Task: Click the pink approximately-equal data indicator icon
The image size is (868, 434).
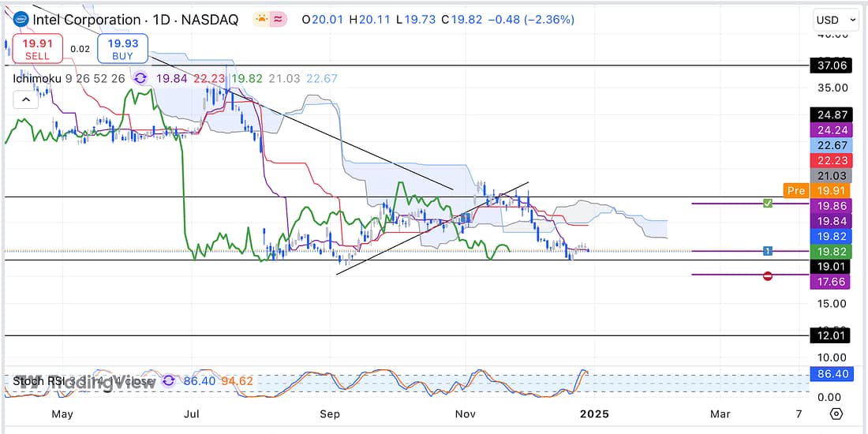Action: (278, 19)
